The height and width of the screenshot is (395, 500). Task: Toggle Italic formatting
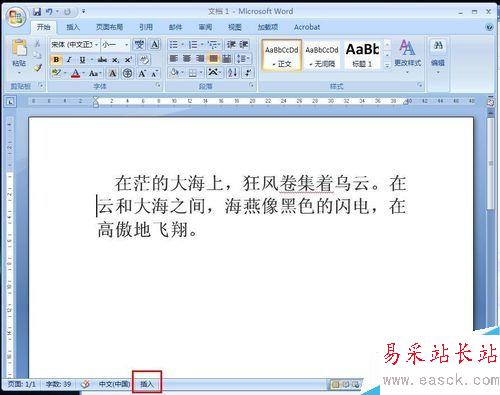tap(69, 60)
